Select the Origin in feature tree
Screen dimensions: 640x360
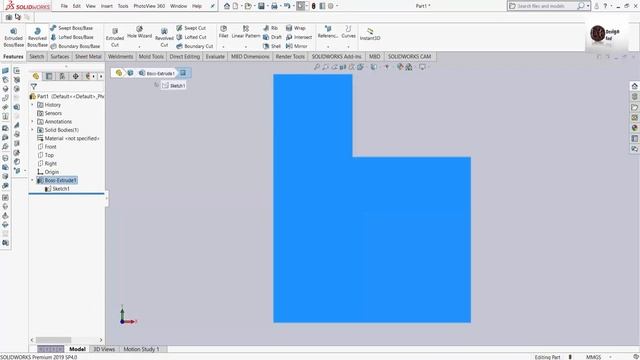point(48,172)
